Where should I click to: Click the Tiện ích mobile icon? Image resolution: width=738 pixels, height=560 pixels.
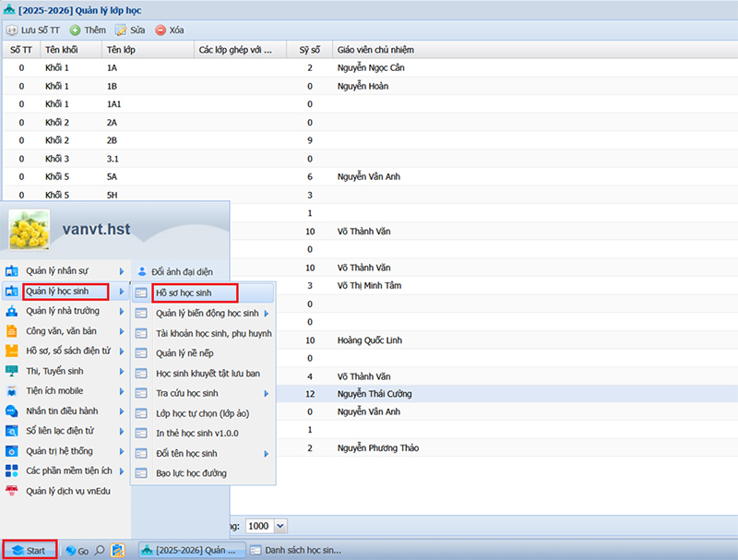(12, 391)
